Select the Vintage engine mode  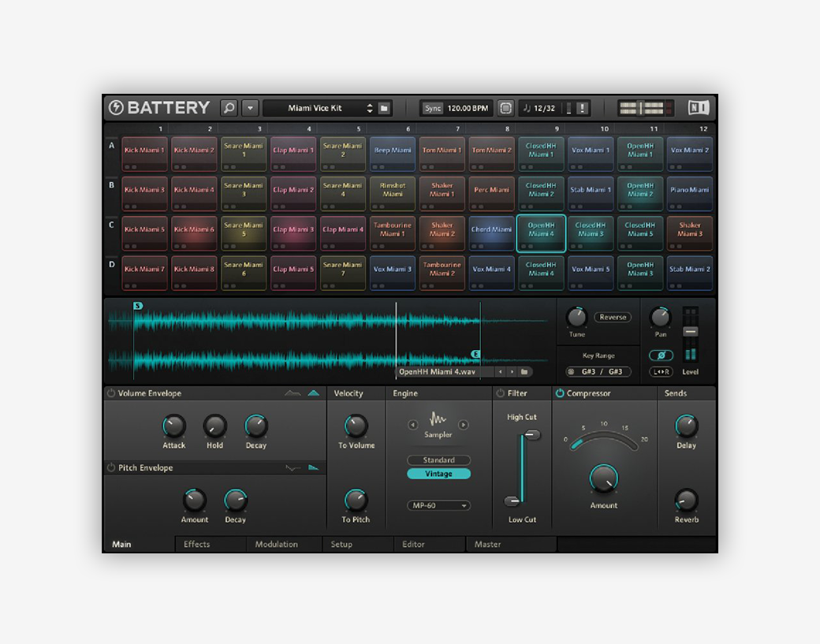pos(438,474)
